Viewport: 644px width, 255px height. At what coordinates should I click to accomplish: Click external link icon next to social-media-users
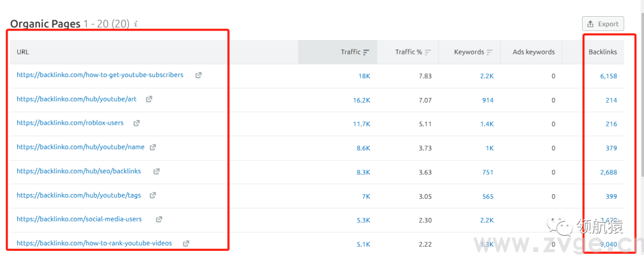[159, 219]
